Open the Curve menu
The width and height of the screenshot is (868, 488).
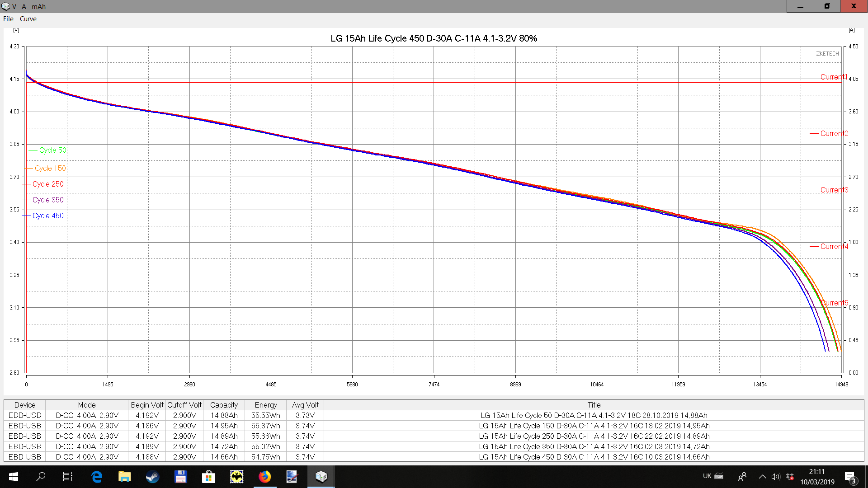coord(28,19)
